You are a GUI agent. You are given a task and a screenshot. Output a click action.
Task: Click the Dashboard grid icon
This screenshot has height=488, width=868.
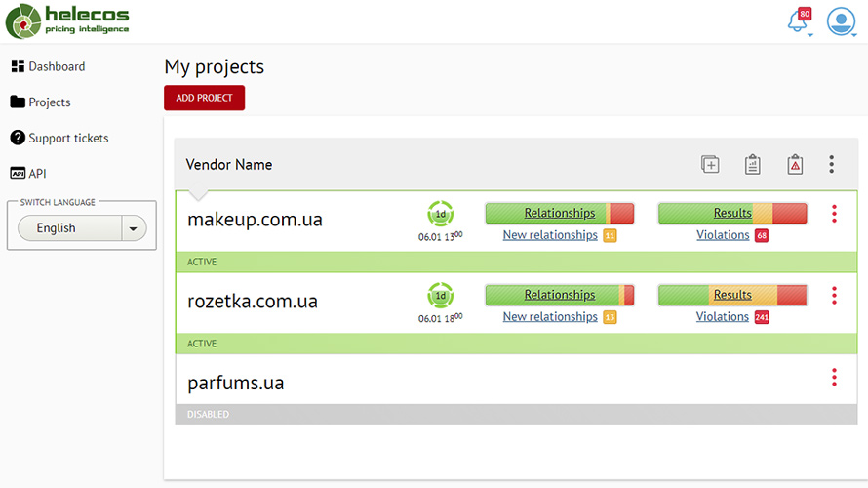pyautogui.click(x=18, y=66)
